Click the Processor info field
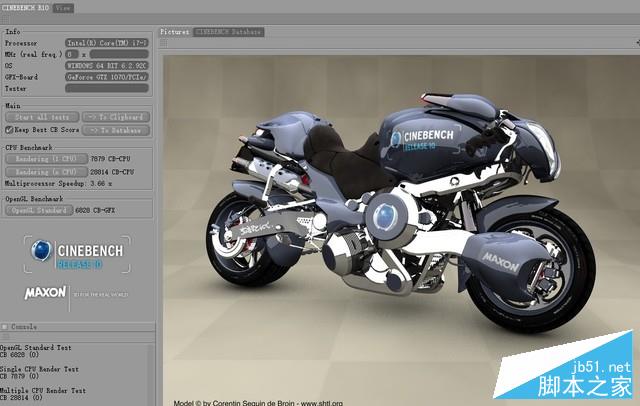640x406 pixels. click(x=107, y=43)
